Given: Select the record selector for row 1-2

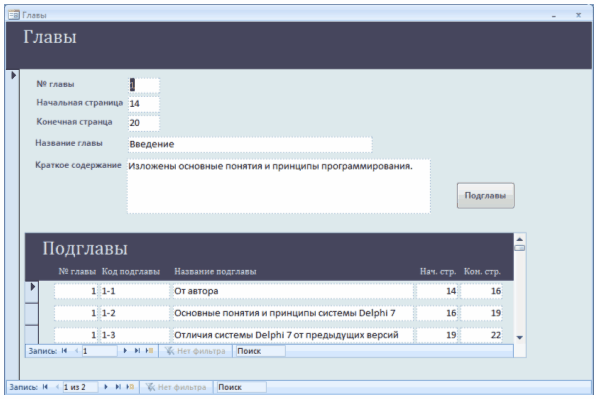Looking at the screenshot, I should (x=32, y=314).
